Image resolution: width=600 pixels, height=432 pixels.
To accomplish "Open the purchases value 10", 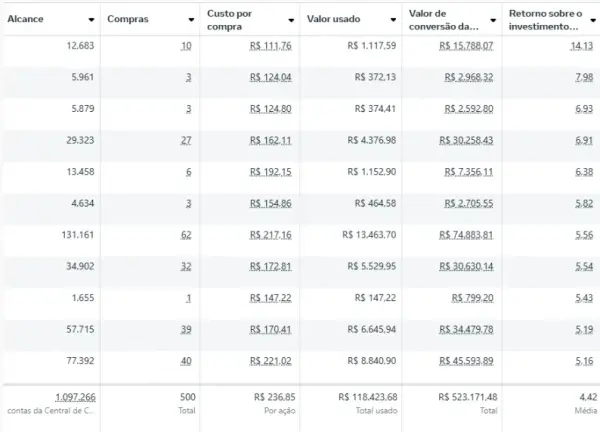I will 186,46.
